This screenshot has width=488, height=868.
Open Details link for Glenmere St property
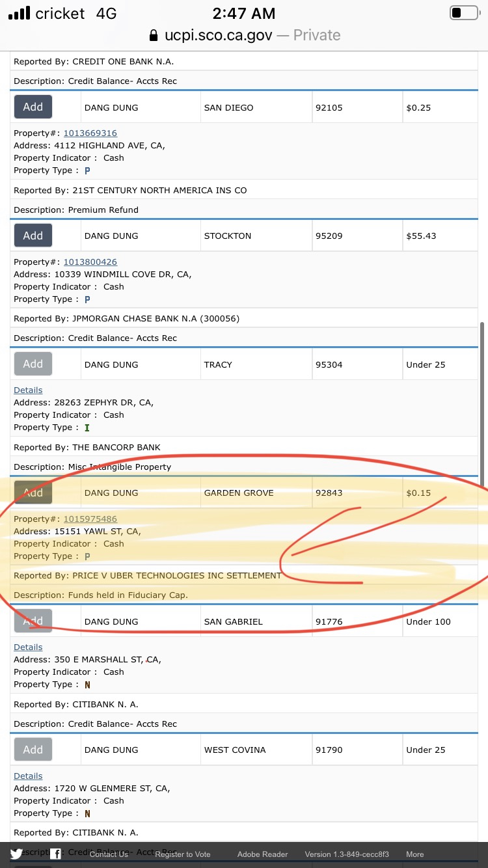point(28,776)
